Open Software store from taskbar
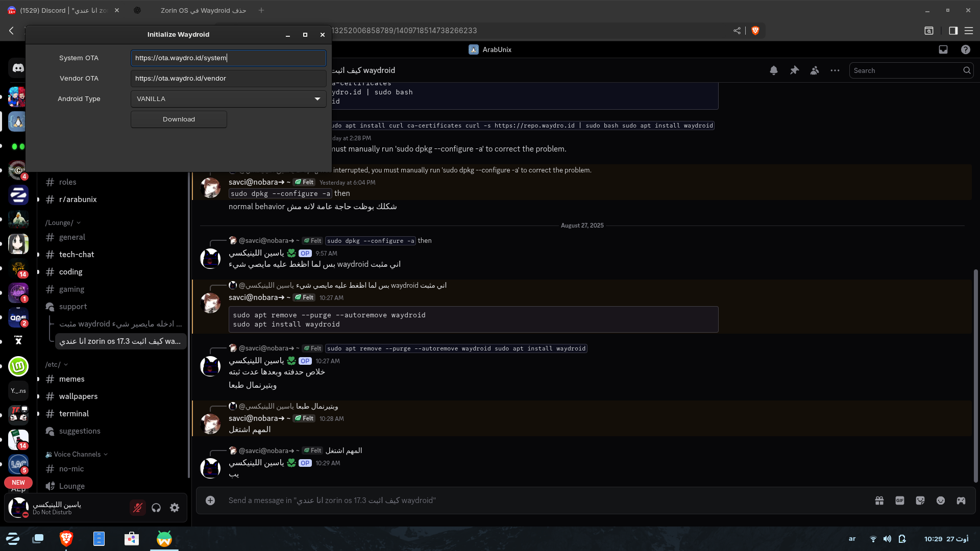 (132, 538)
